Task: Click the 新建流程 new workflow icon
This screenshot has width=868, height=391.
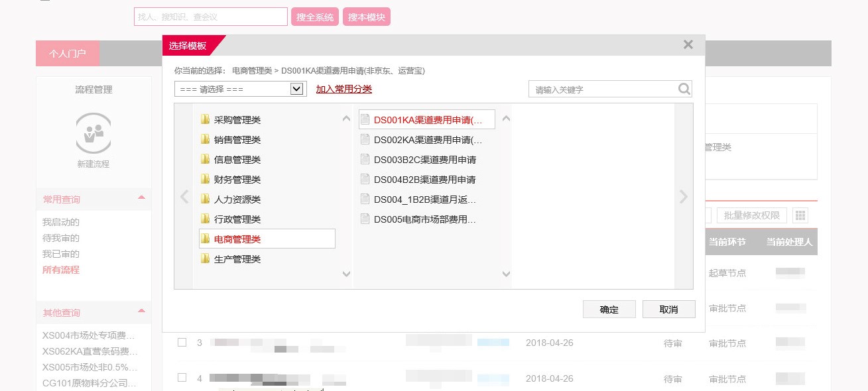Action: tap(93, 133)
